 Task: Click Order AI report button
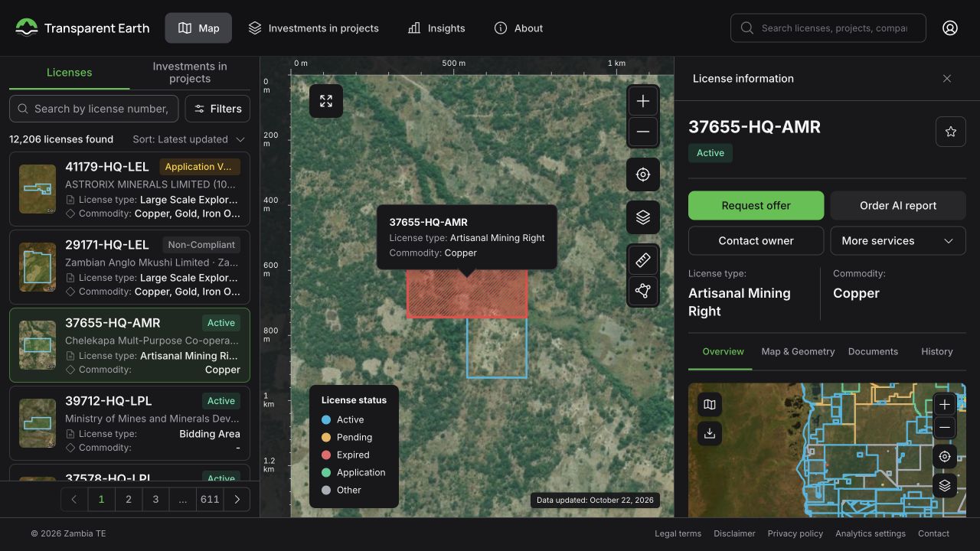pyautogui.click(x=898, y=205)
